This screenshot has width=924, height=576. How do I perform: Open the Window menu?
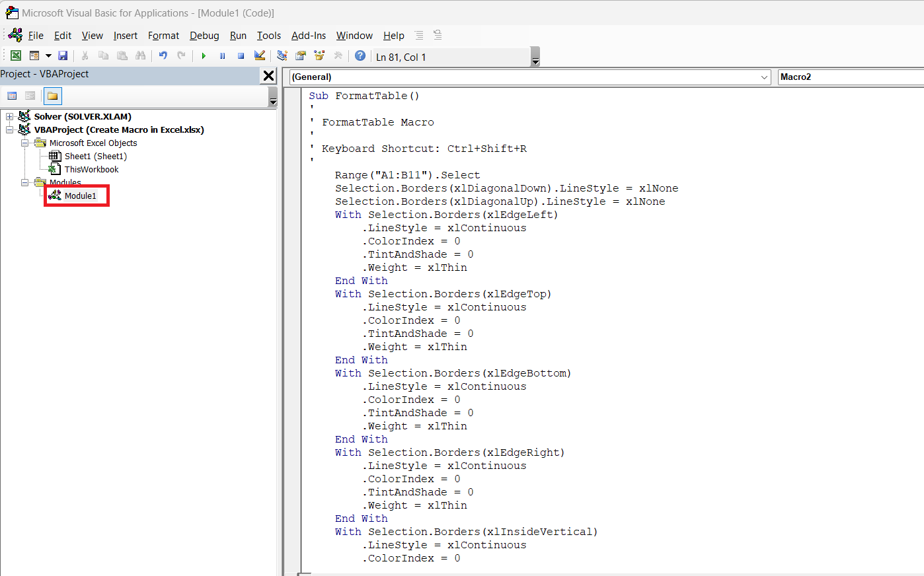[x=354, y=36]
